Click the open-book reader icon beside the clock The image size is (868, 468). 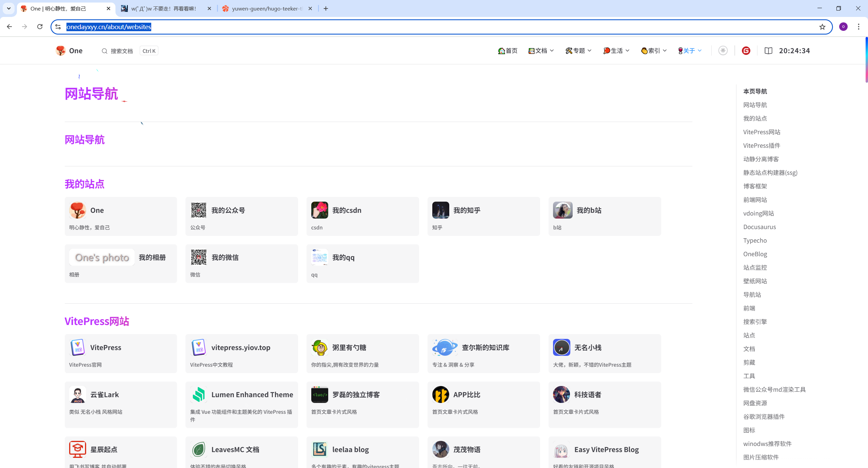[x=768, y=50]
